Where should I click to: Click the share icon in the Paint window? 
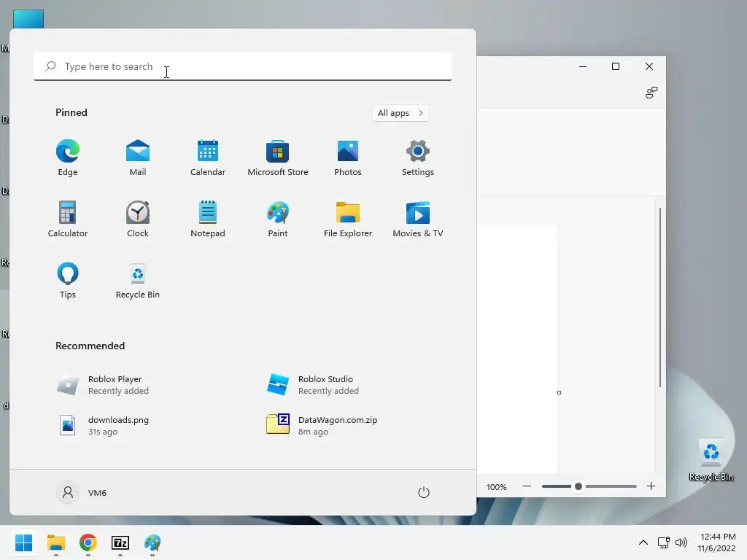[x=651, y=93]
